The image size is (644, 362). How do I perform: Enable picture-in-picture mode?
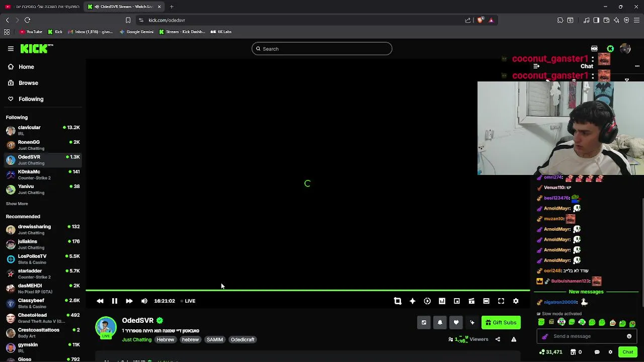coord(457,301)
